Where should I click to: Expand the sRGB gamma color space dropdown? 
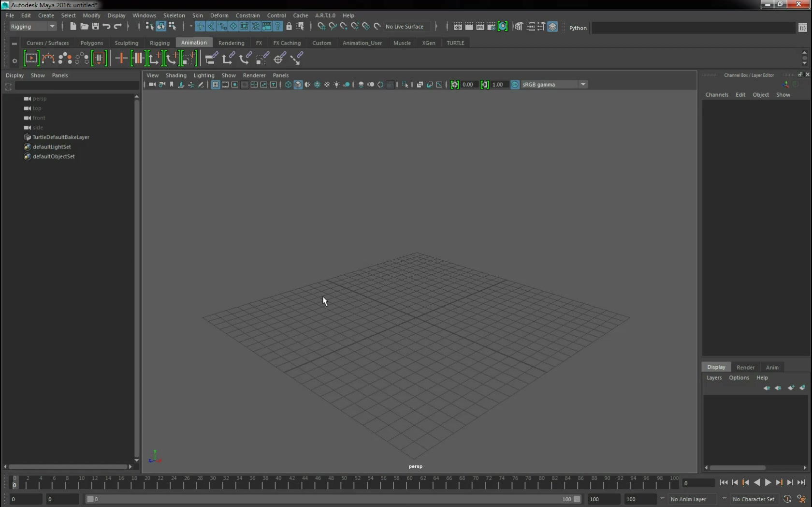point(583,85)
